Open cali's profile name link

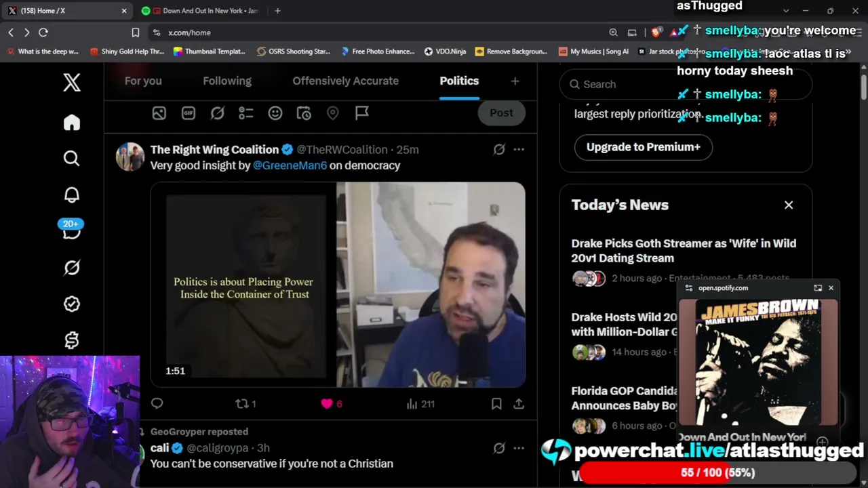click(160, 448)
